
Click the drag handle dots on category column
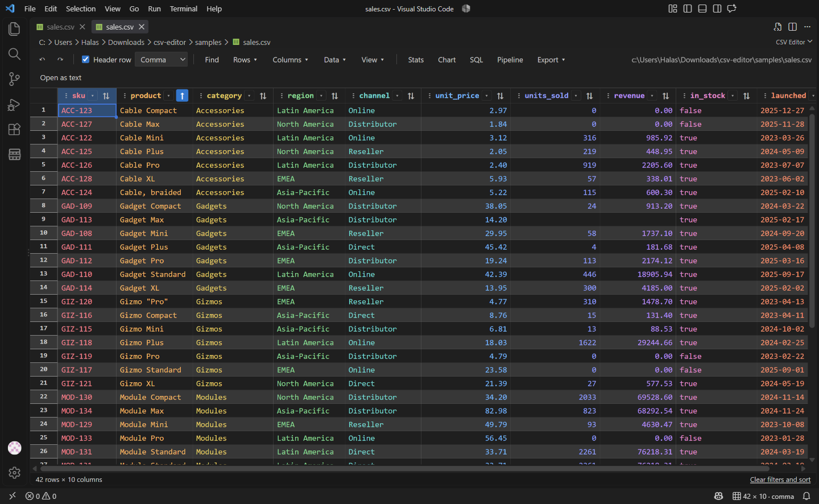point(201,96)
